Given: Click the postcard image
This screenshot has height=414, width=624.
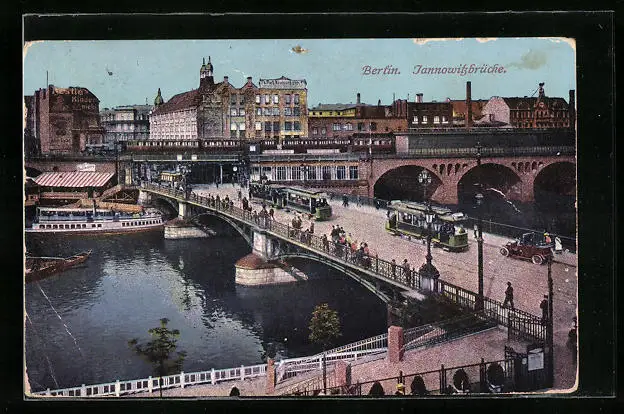Looking at the screenshot, I should 300,215.
